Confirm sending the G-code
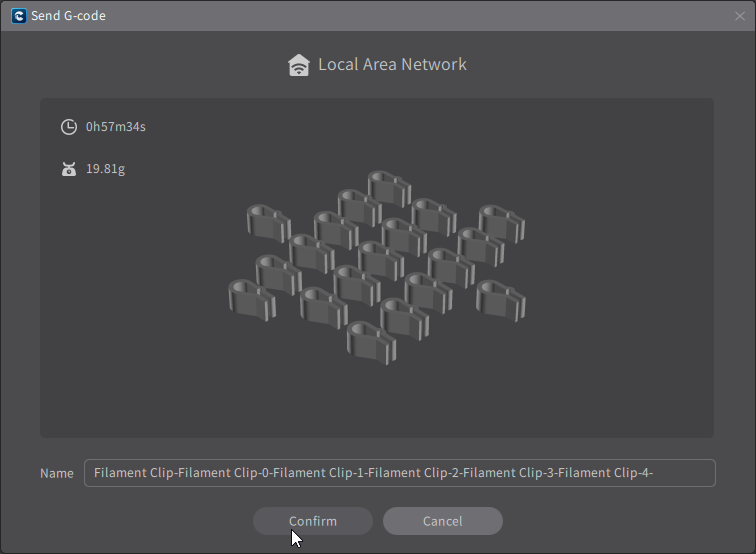 pyautogui.click(x=313, y=521)
